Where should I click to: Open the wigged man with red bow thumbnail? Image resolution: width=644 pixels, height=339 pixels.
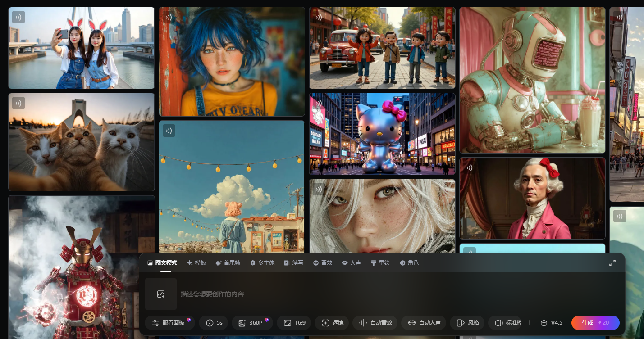532,198
